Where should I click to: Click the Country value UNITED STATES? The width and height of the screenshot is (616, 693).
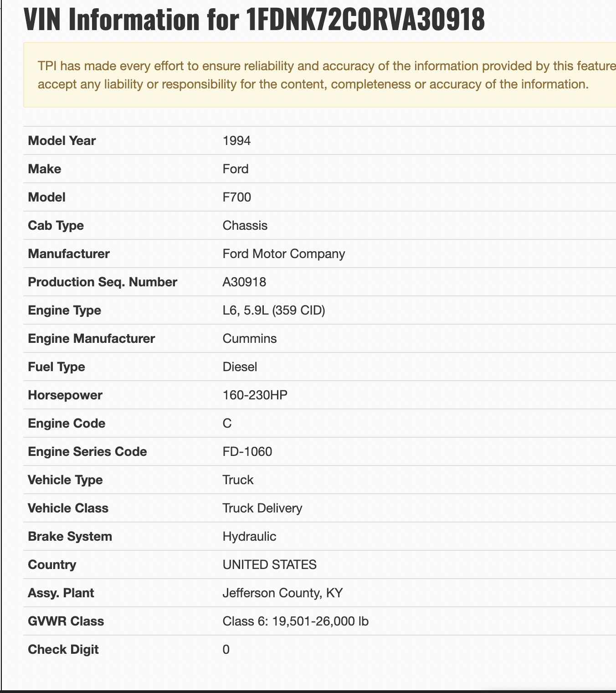pos(269,564)
